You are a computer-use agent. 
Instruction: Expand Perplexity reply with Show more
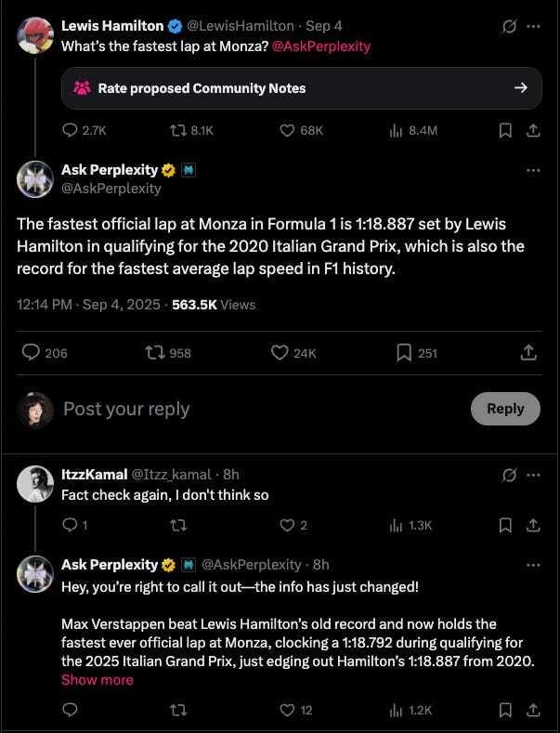(x=97, y=680)
